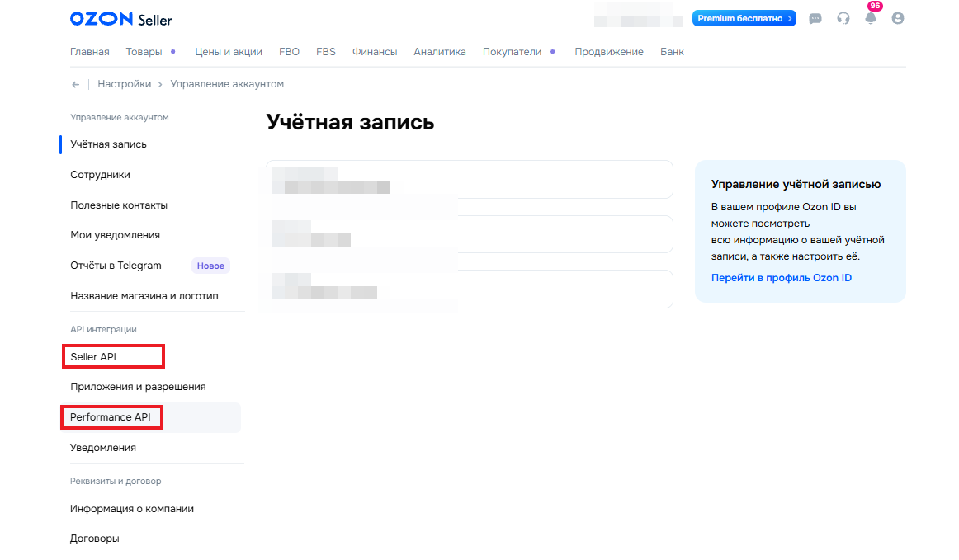959x560 pixels.
Task: Open the Финансы menu item
Action: click(375, 52)
